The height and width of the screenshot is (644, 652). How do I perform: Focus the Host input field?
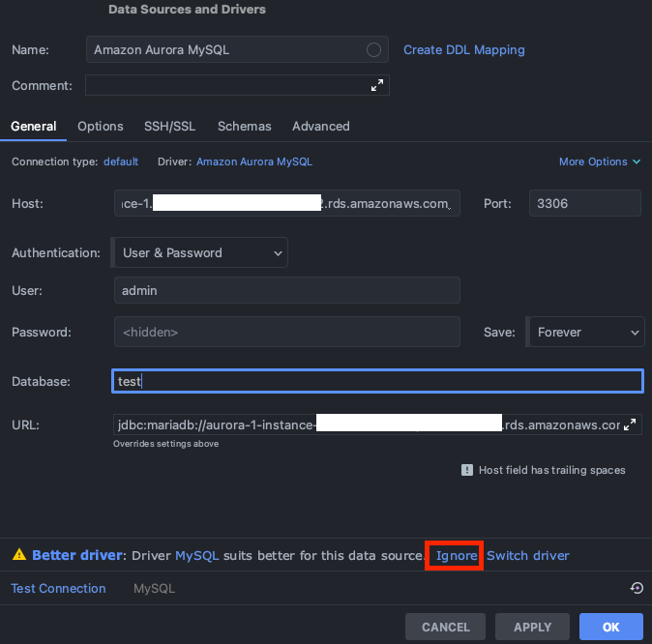(x=287, y=203)
